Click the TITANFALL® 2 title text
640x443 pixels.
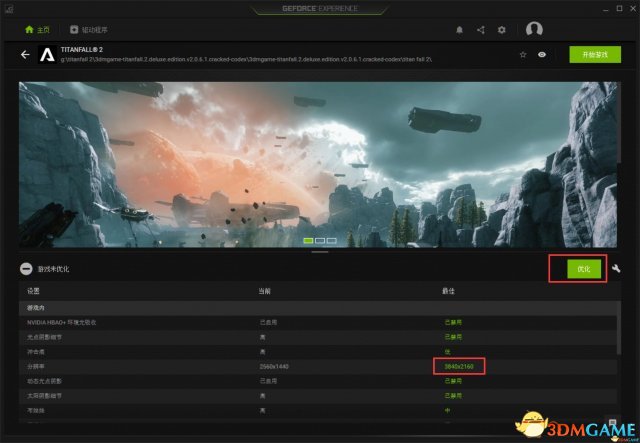point(82,50)
